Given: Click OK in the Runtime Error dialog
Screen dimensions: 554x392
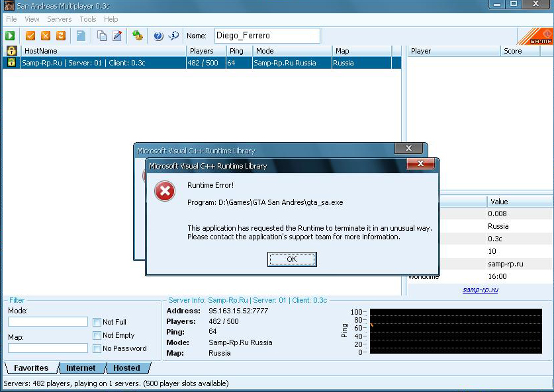Looking at the screenshot, I should point(292,259).
